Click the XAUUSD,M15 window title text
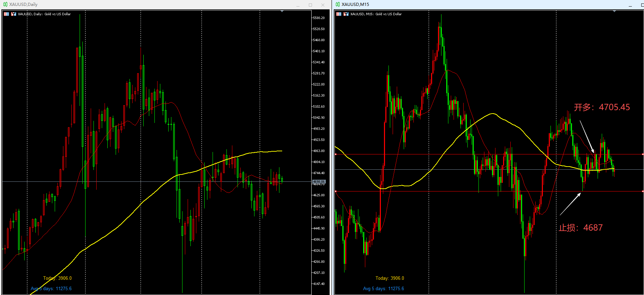The image size is (644, 295). coord(355,5)
